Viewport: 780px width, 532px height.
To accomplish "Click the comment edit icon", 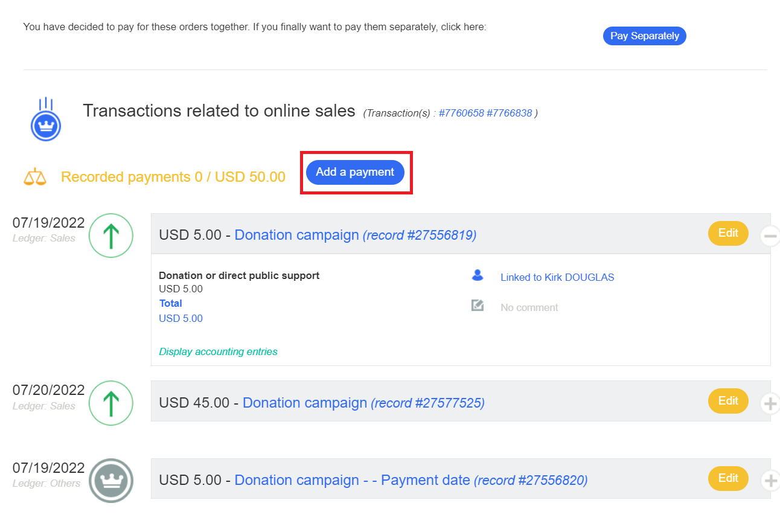I will coord(478,306).
